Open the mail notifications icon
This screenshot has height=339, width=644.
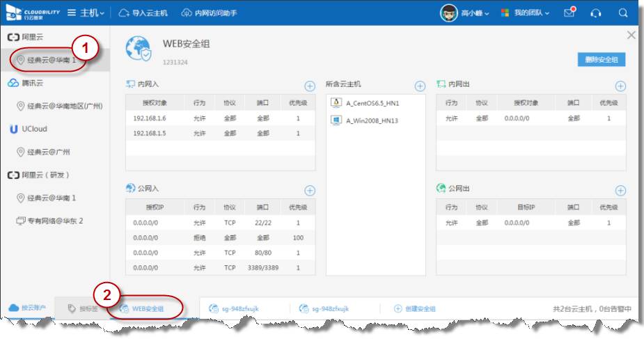click(570, 13)
